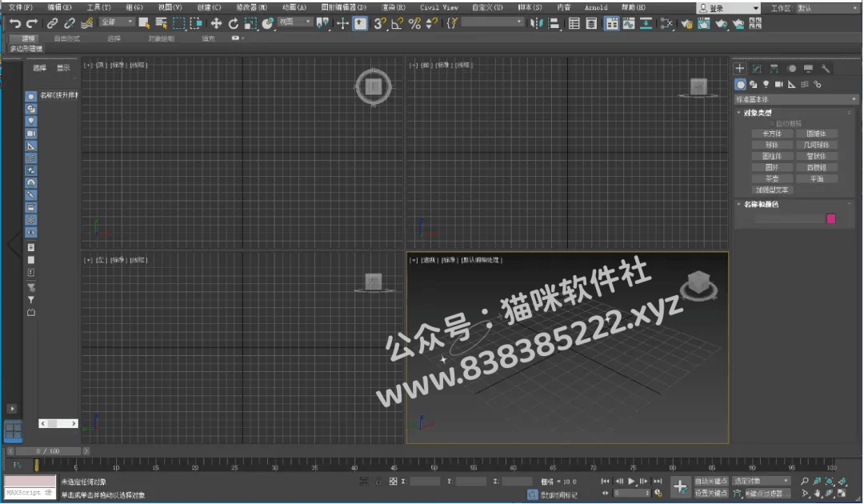Viewport: 864px width, 504px height.
Task: Click the Bind to Space Warp icon
Action: point(86,23)
